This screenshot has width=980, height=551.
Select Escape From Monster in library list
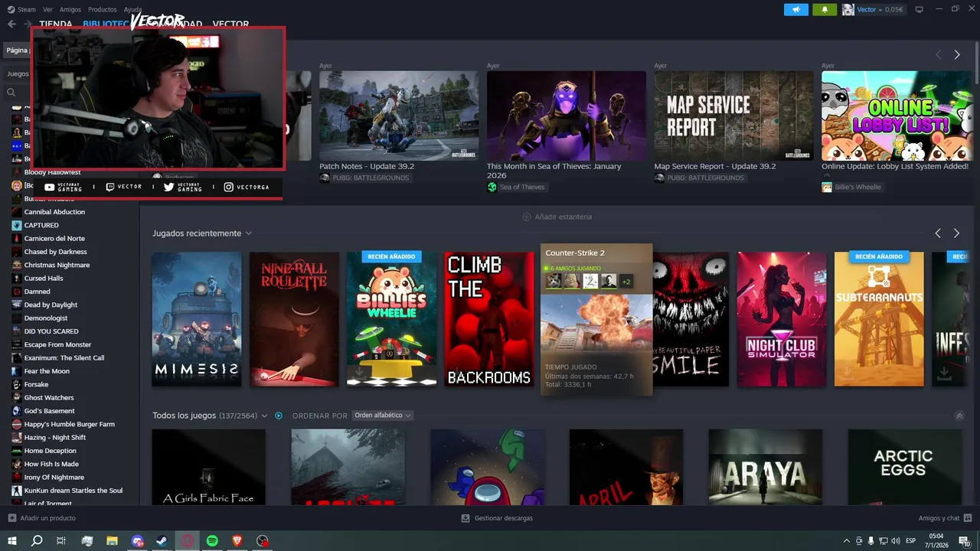(57, 344)
